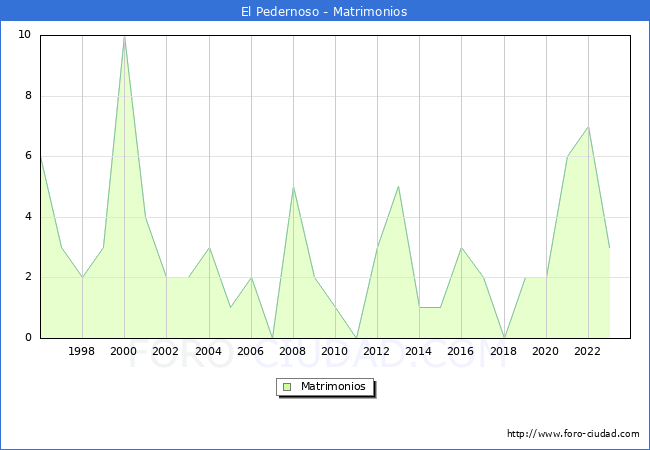The height and width of the screenshot is (450, 650).
Task: Click the 2022 peak data point at 7
Action: (x=588, y=127)
